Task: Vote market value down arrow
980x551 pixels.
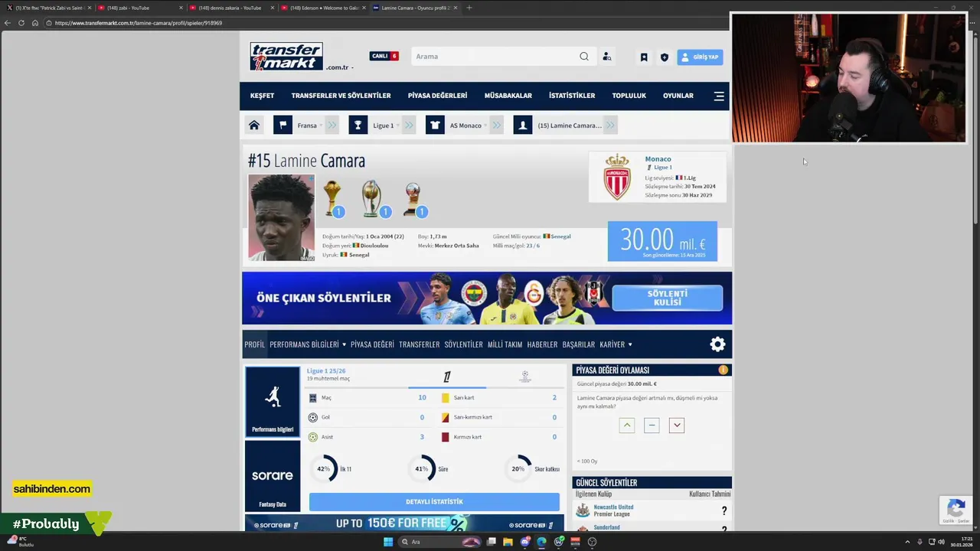Action: pyautogui.click(x=677, y=425)
